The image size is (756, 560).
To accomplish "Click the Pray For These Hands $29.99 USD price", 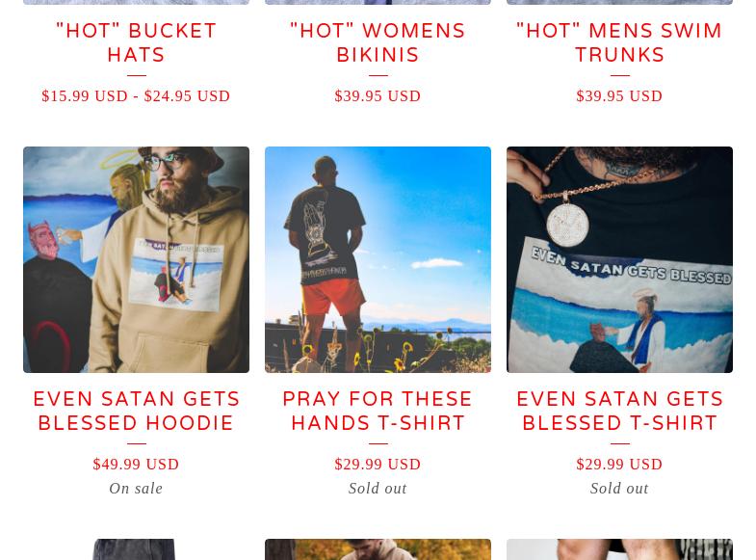I will [378, 464].
